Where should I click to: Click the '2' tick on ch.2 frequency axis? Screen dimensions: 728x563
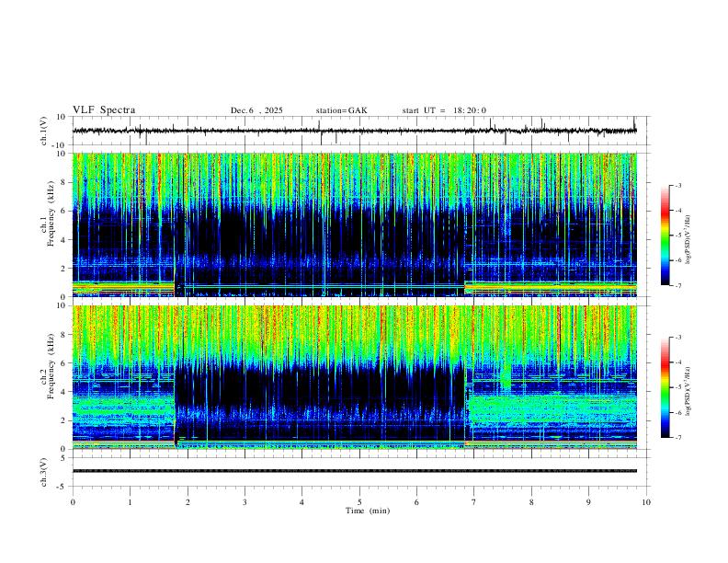pos(63,420)
